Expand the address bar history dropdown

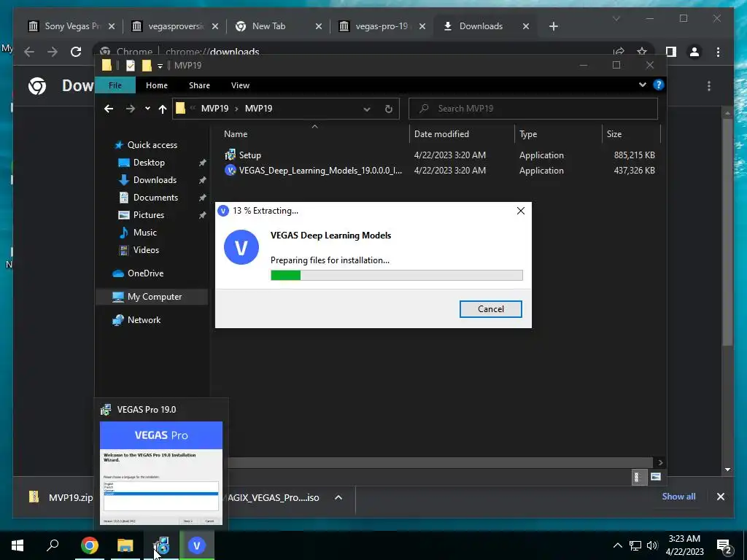[x=367, y=109]
